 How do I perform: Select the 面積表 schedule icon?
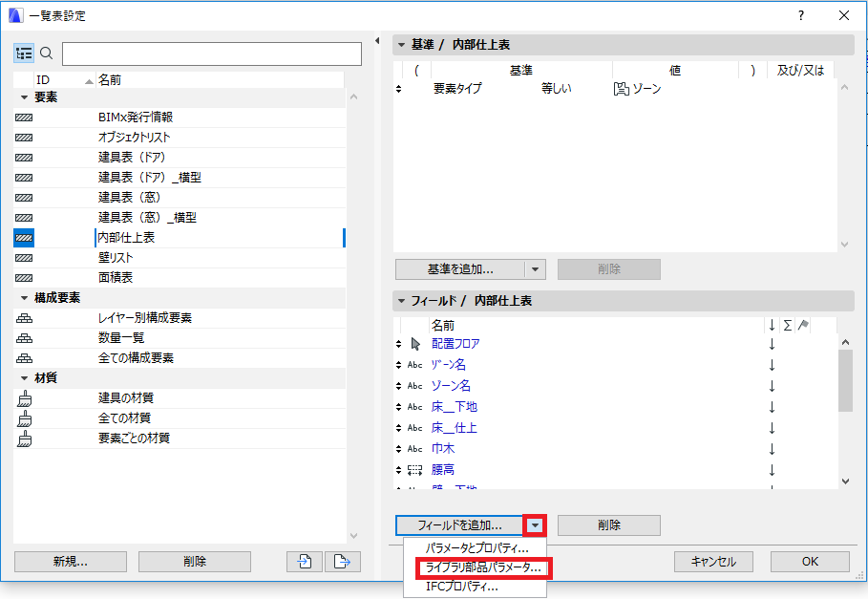pos(24,278)
